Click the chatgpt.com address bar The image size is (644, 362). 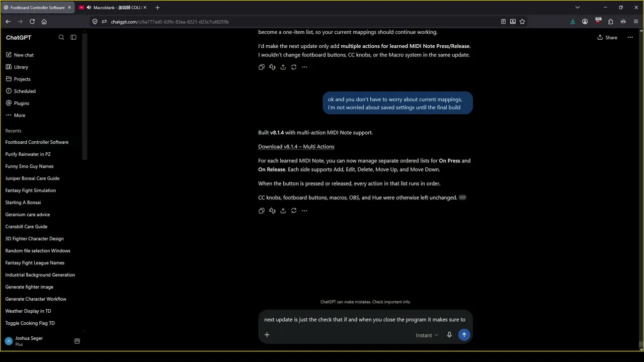[x=302, y=22]
